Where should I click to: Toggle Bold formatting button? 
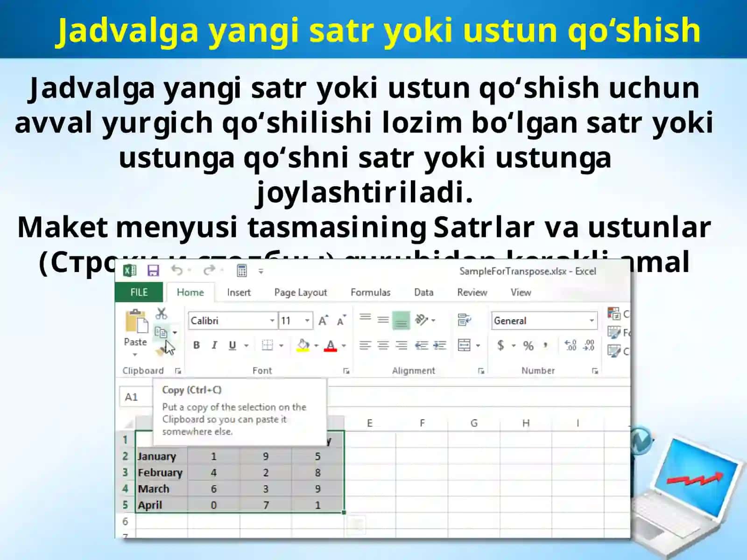tap(197, 345)
